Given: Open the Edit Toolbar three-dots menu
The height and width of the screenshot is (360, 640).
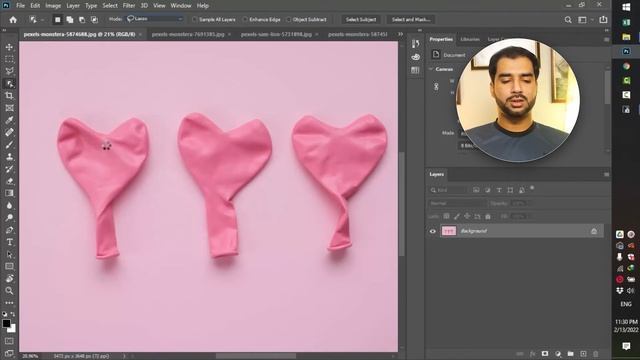Looking at the screenshot, I should tap(9, 303).
